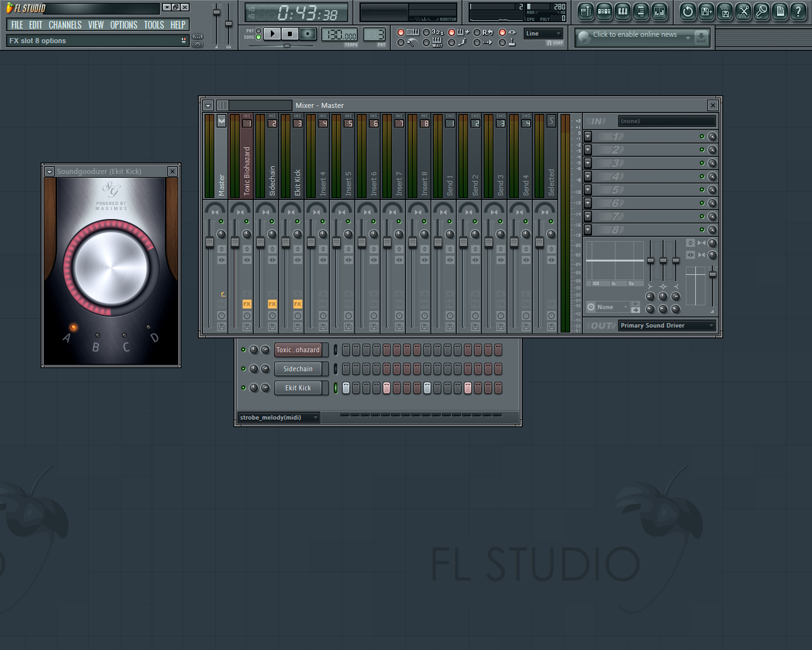The width and height of the screenshot is (812, 650).
Task: Open the piano roll view icon
Action: [x=622, y=11]
